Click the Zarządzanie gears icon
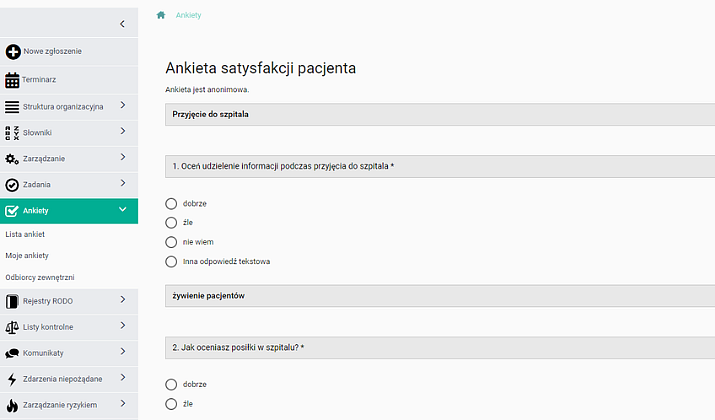 point(12,158)
